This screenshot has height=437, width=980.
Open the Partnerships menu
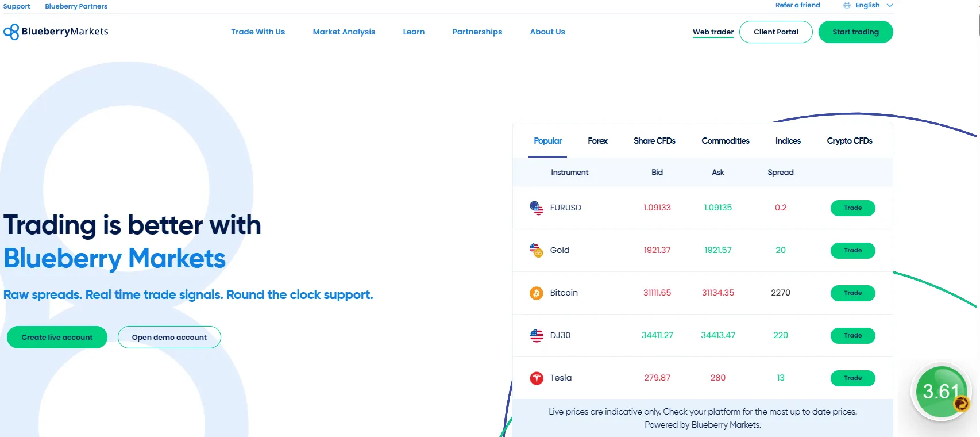tap(477, 32)
